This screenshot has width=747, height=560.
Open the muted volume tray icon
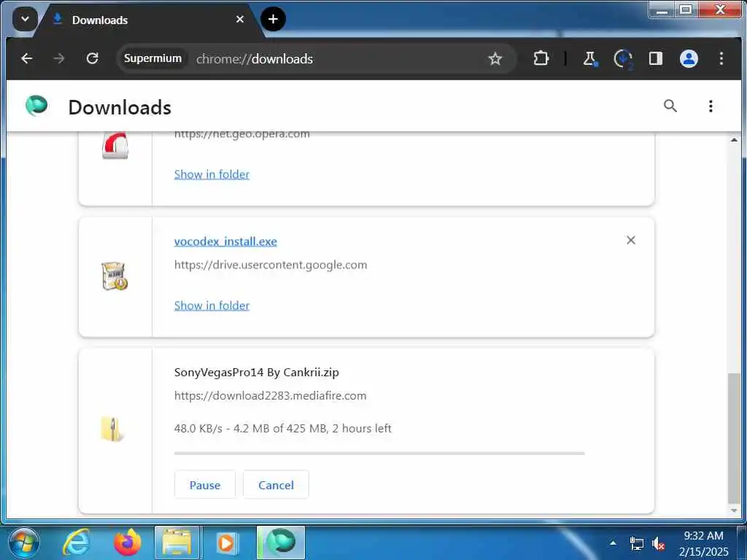pos(659,543)
